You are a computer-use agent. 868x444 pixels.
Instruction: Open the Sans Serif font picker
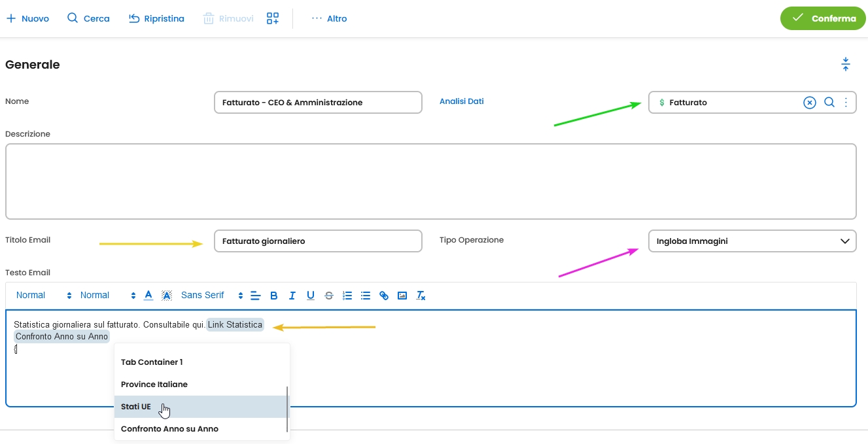(x=211, y=296)
